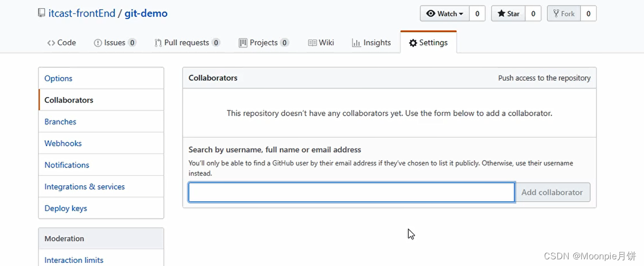Click the Pull requests counter badge

[x=216, y=43]
